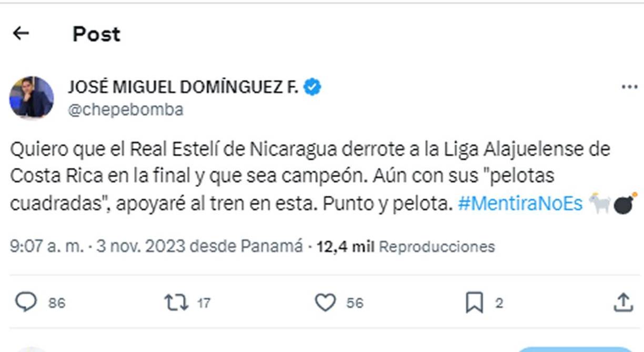Click the repost count showing 17

tap(204, 303)
